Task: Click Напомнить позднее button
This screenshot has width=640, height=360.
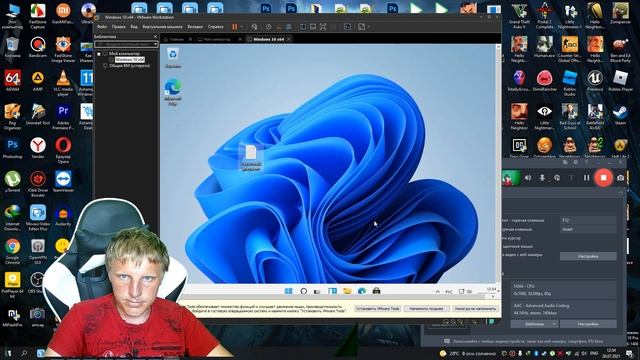Action: click(426, 309)
